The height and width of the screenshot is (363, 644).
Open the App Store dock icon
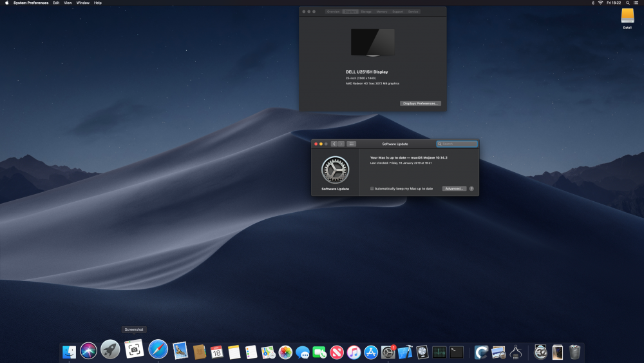[x=371, y=352]
